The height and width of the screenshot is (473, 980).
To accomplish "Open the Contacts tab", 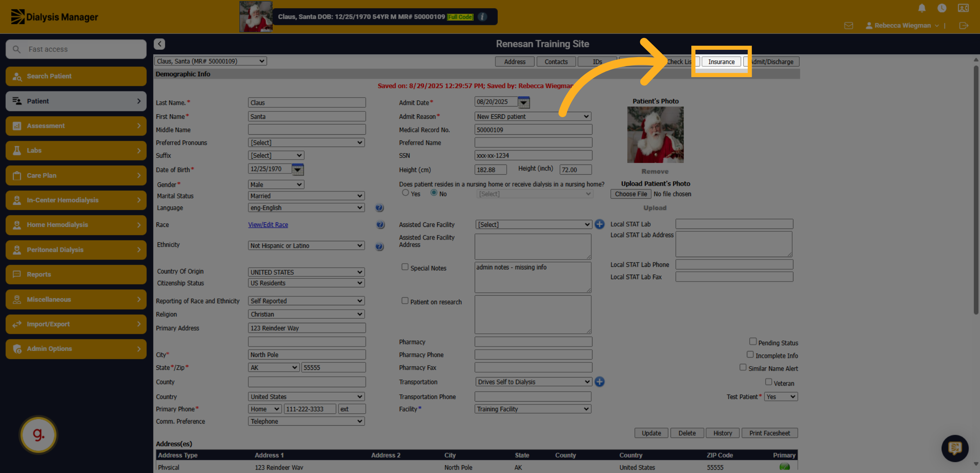I will click(556, 62).
